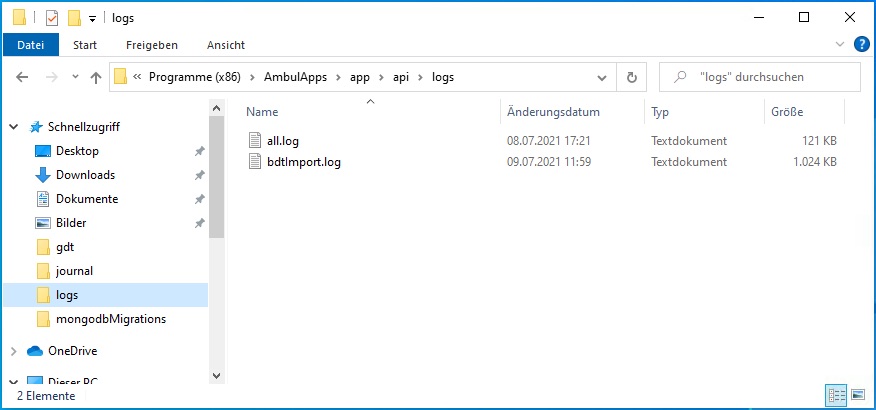This screenshot has height=410, width=876.
Task: Refresh the logs folder view
Action: click(x=631, y=77)
